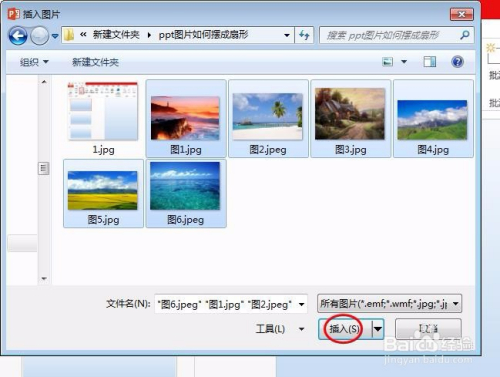Viewport: 500px width, 377px height.
Task: Click the file name label 图6.jpeg
Action: [x=185, y=220]
